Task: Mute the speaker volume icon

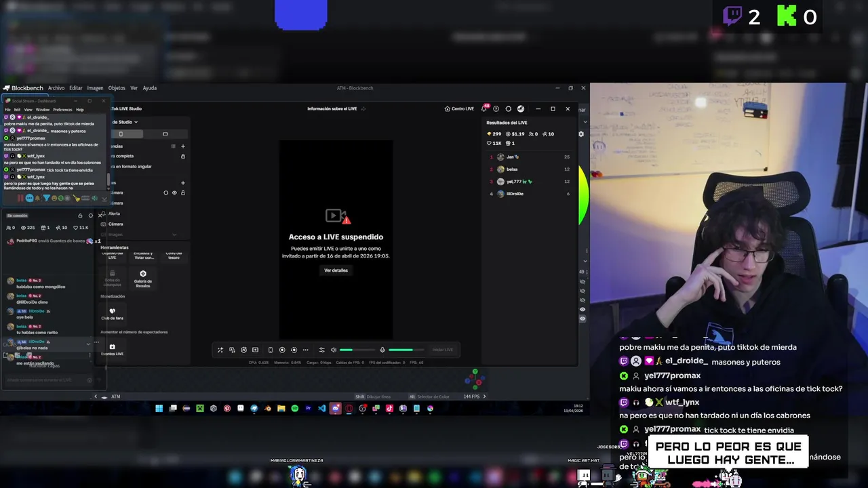Action: click(333, 350)
